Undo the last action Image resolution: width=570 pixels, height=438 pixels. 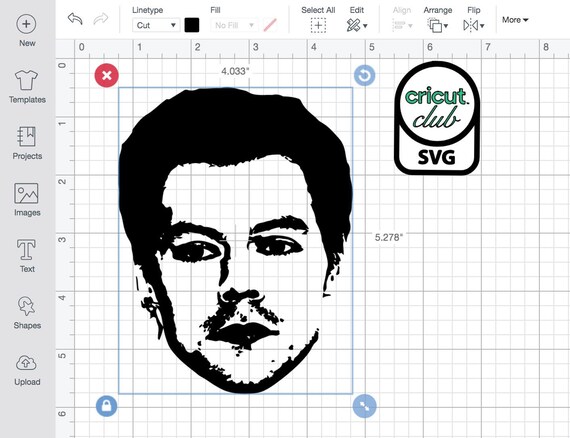[x=75, y=19]
